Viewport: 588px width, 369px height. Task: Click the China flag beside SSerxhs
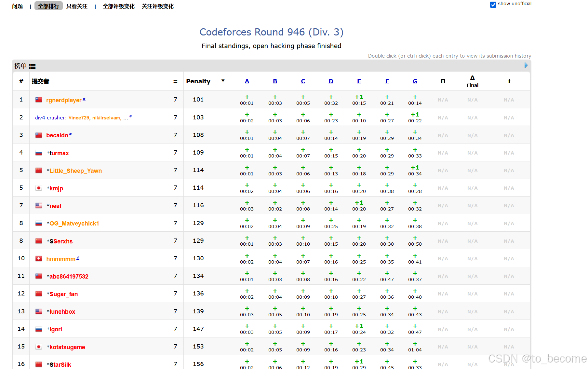(x=39, y=241)
